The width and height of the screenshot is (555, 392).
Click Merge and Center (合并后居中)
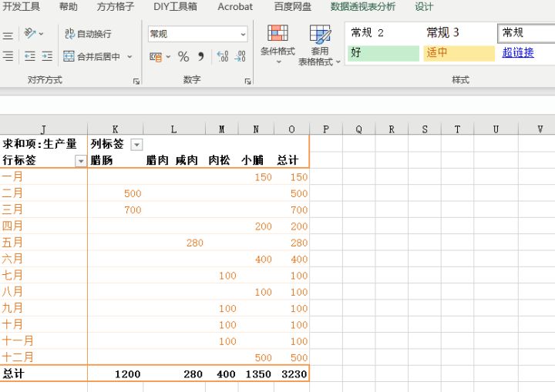coord(92,56)
